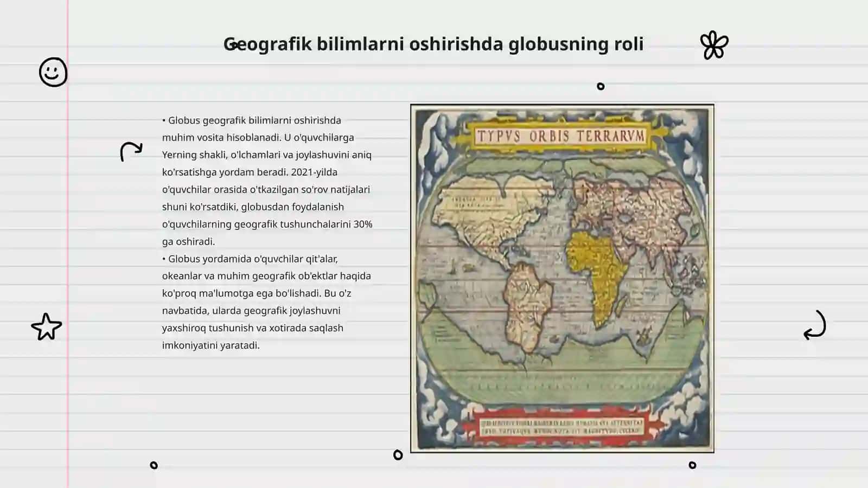Select line 'yaxshiroq tushunish va xotirada saqlash'
The image size is (868, 488).
point(253,328)
